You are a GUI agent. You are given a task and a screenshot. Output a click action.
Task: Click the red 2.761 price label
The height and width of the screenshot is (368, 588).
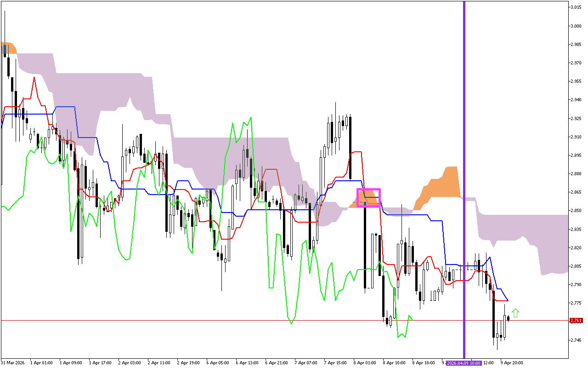576,320
